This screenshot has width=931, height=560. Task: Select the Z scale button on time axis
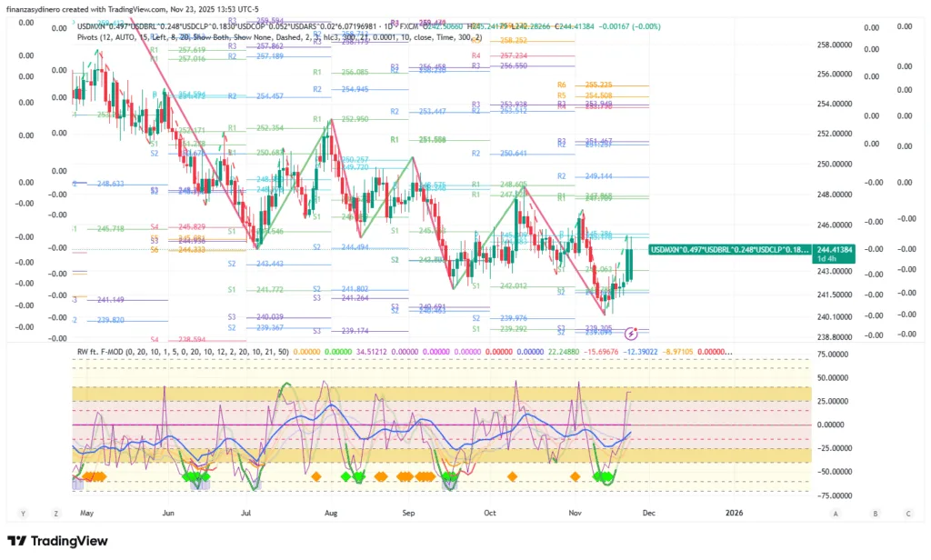click(x=55, y=513)
